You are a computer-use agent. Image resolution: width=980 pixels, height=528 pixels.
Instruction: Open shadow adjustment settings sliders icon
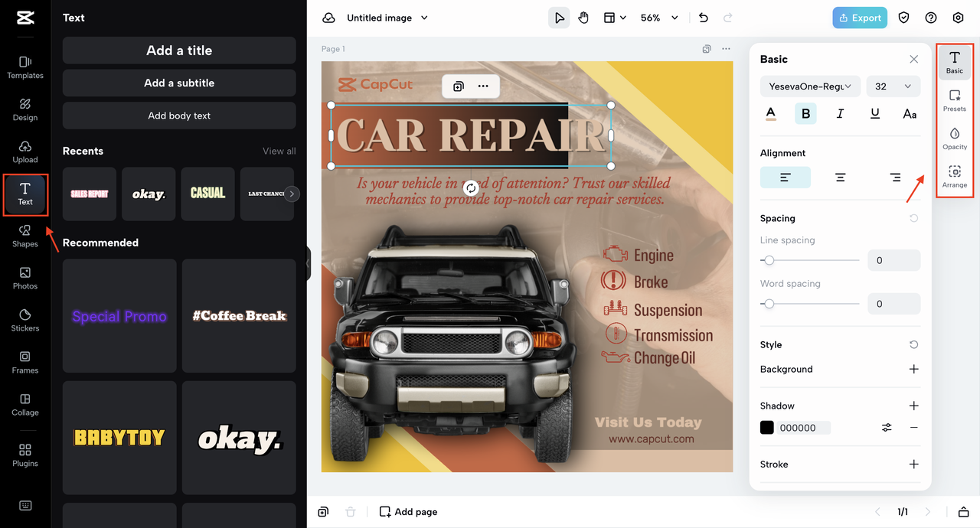[887, 428]
